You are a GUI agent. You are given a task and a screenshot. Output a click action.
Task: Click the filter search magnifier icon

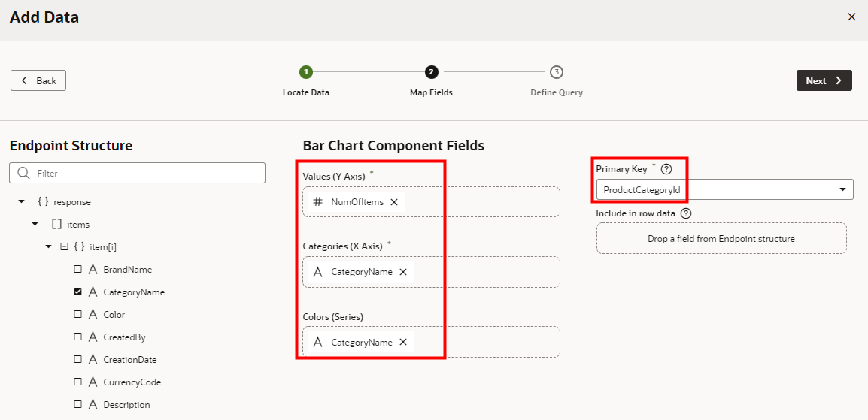pos(23,173)
